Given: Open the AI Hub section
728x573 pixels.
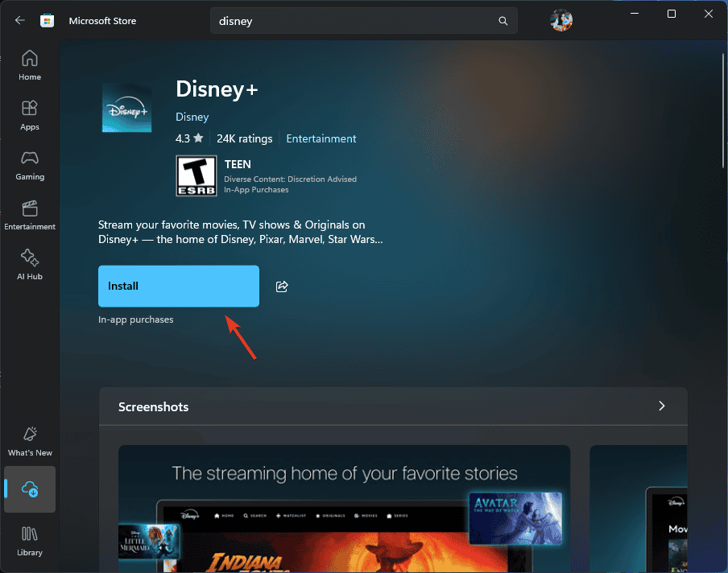Looking at the screenshot, I should 29,264.
